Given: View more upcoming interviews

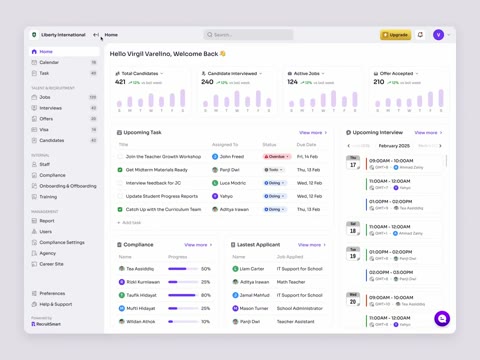Looking at the screenshot, I should pos(428,132).
